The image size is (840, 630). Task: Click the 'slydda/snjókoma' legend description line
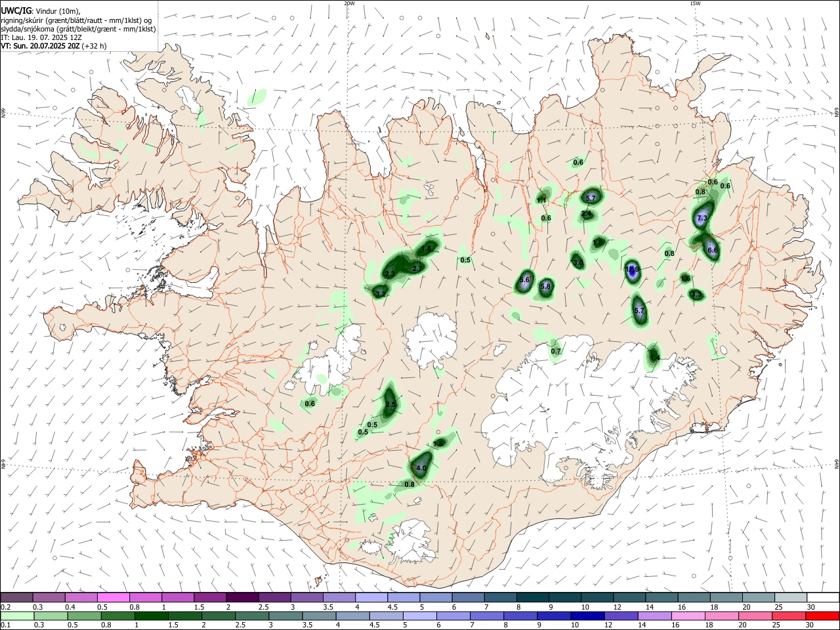point(78,29)
